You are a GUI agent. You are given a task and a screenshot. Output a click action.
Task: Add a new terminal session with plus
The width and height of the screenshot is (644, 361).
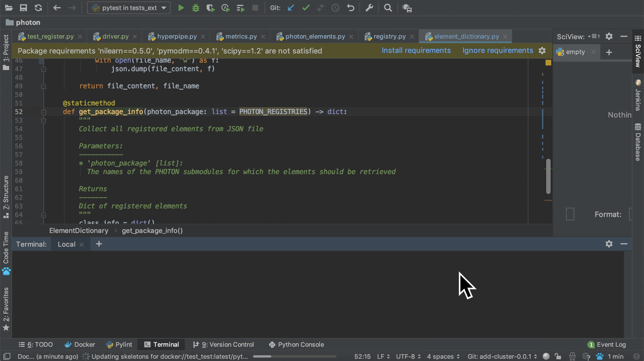pos(99,244)
